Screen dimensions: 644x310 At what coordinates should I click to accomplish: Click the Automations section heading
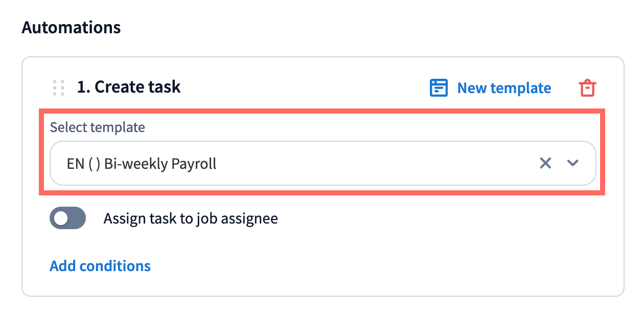[72, 27]
